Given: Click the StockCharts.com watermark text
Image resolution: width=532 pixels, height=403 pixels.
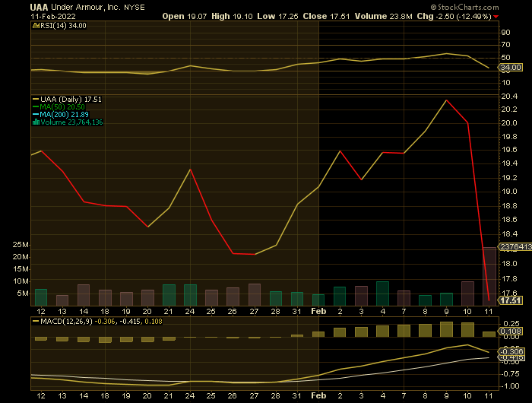Looking at the screenshot, I should point(465,7).
